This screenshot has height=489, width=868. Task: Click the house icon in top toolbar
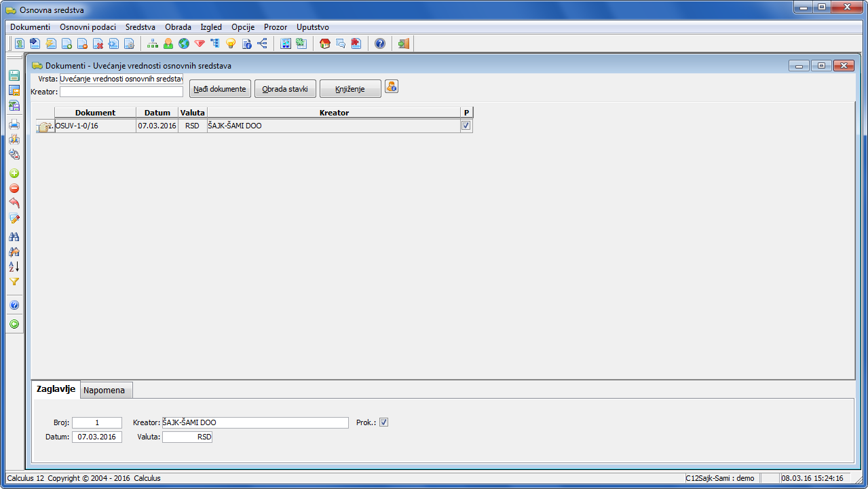(x=325, y=43)
